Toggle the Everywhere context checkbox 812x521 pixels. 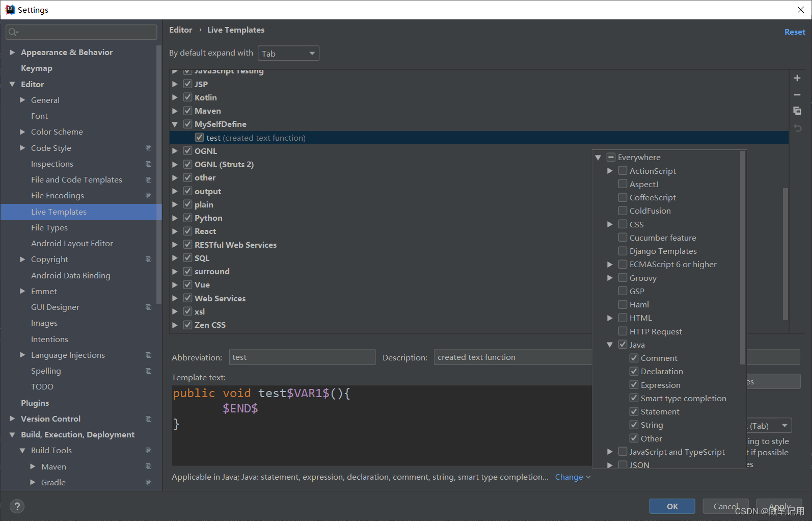[x=611, y=157]
